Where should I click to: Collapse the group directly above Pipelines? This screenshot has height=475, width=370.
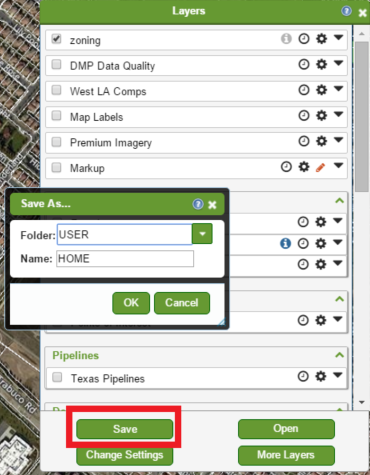click(339, 299)
